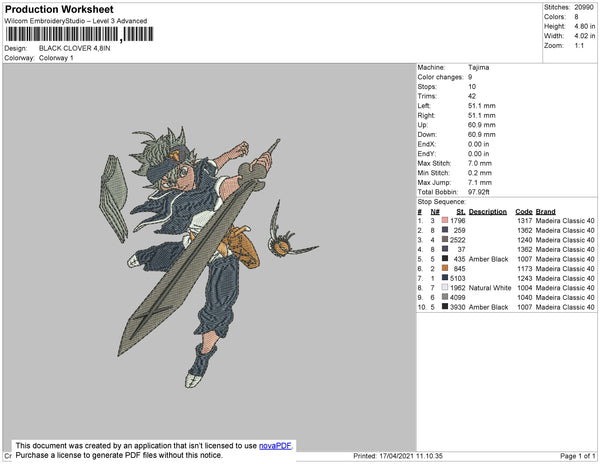Screen dimensions: 600x464
Task: Click the novaPDF hyperlink
Action: coord(275,446)
